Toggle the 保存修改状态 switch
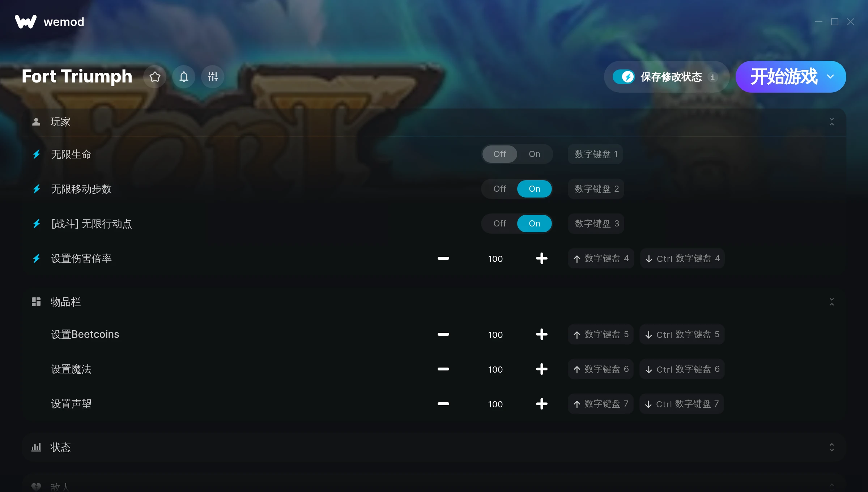The height and width of the screenshot is (492, 868). pyautogui.click(x=624, y=77)
